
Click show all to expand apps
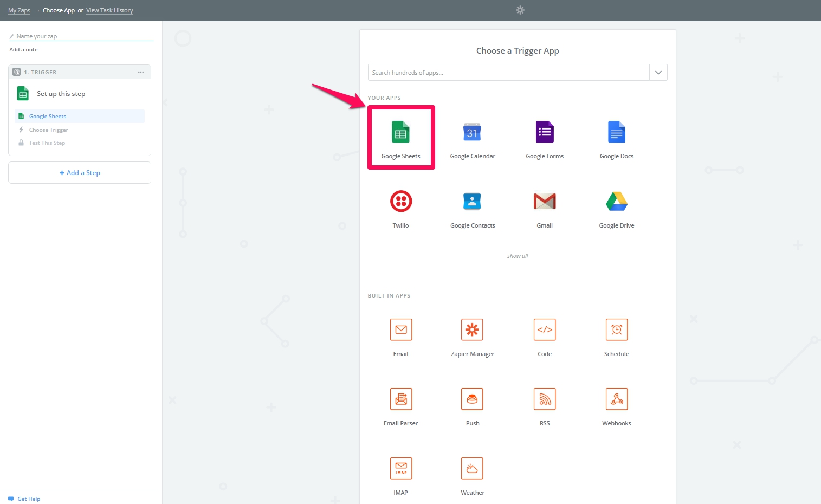click(517, 256)
